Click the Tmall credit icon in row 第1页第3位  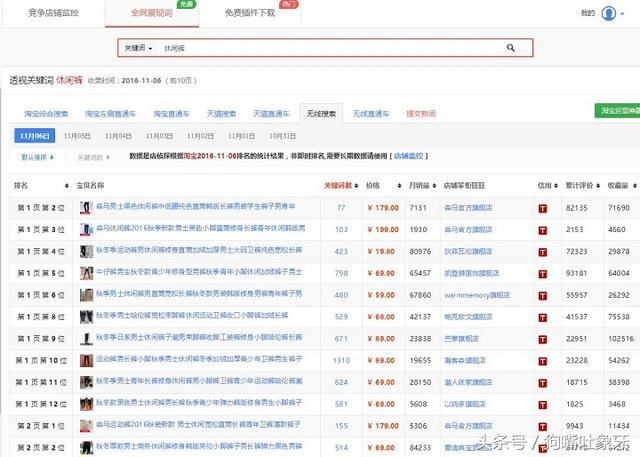pyautogui.click(x=542, y=231)
